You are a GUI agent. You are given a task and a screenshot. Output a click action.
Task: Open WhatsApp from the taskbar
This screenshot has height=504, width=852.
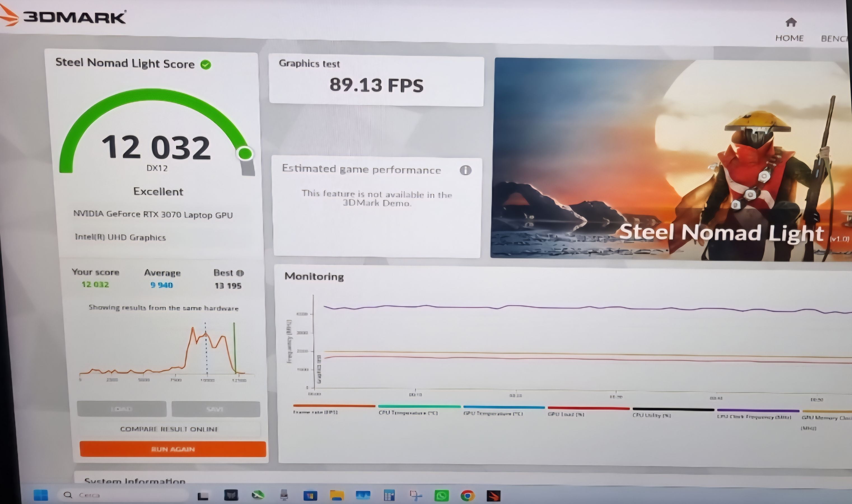pos(442,496)
